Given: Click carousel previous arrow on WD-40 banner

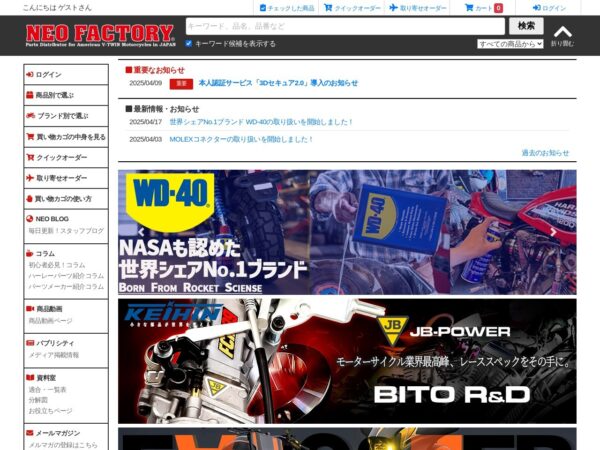Looking at the screenshot, I should click(142, 232).
